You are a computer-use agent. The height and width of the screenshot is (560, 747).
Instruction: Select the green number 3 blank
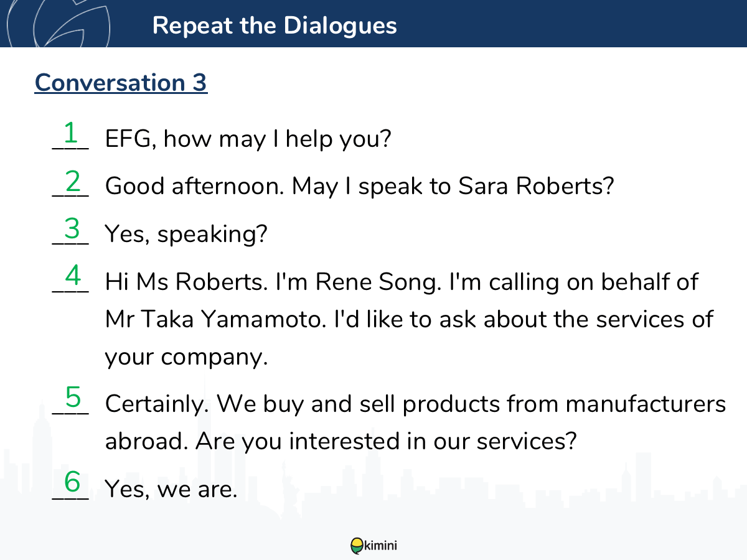click(70, 231)
